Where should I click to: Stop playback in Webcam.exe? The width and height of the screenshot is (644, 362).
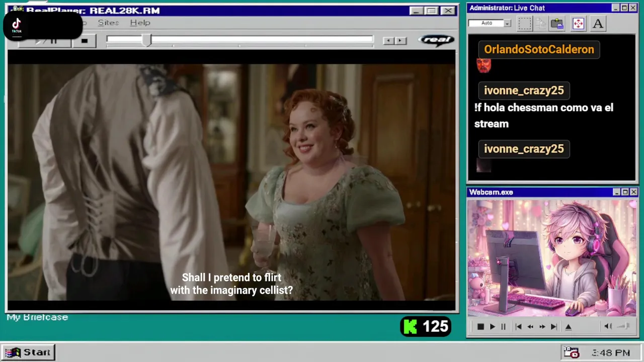point(480,327)
